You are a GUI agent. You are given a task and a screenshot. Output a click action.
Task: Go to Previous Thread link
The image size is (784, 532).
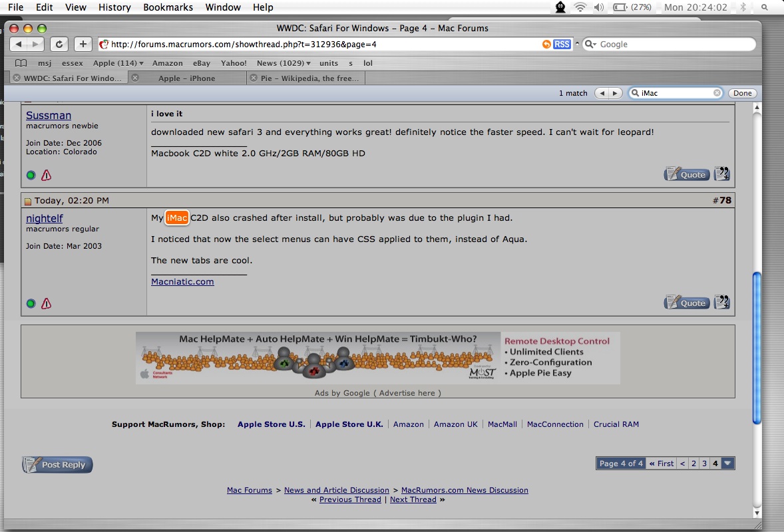350,499
